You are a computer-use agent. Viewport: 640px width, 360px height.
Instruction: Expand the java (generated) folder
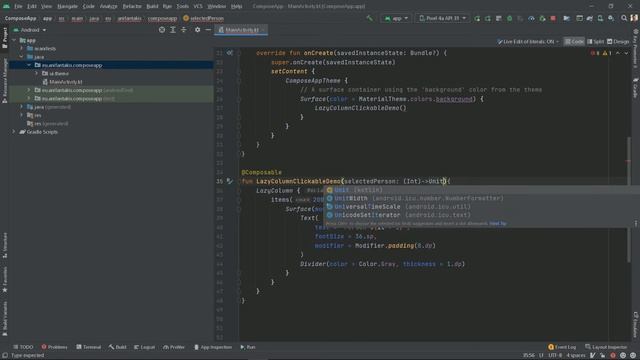tap(22, 107)
